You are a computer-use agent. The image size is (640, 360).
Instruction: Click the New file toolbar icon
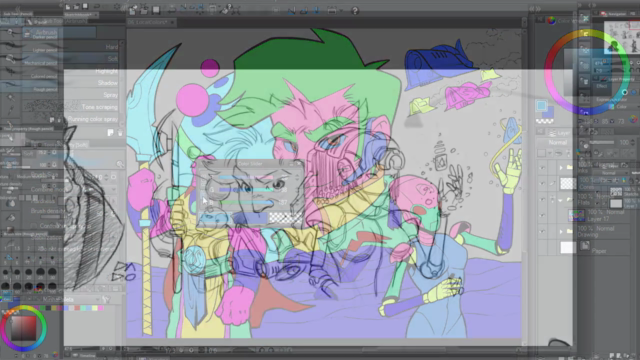(133, 10)
